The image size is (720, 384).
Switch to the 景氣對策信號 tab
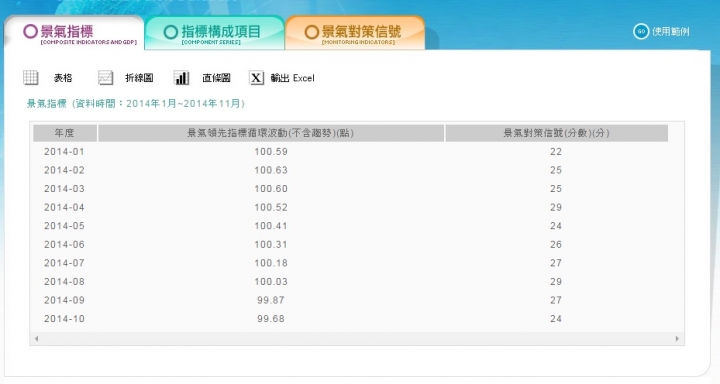pos(355,33)
